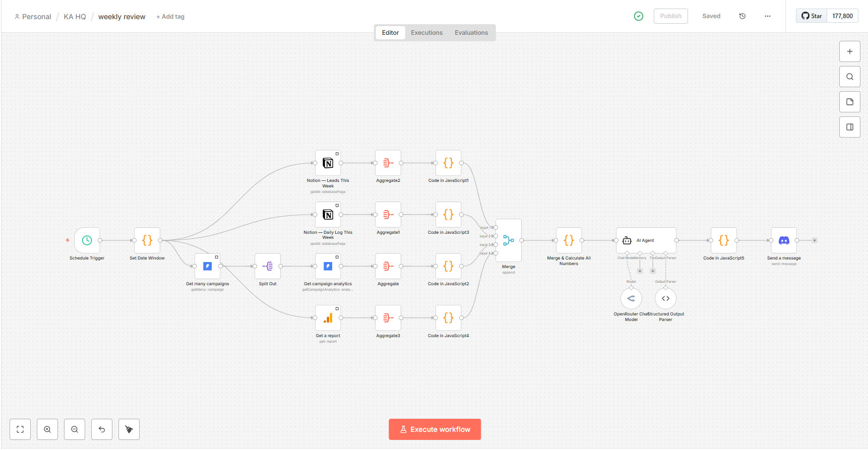Zoom out of the canvas

[x=75, y=429]
